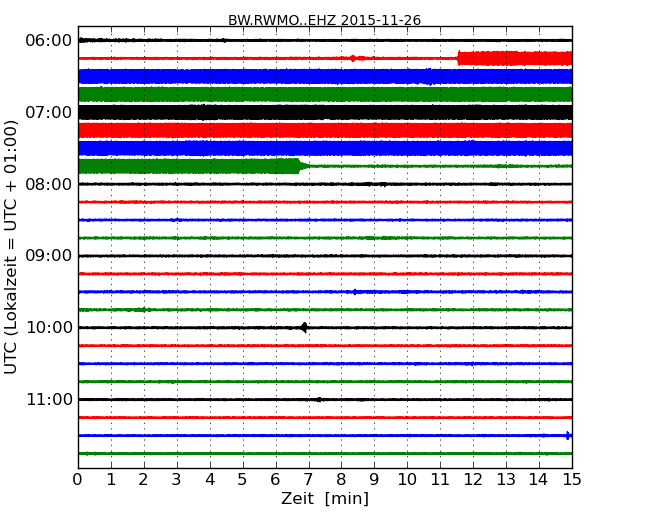Click the x-axis tick label 8
The image size is (650, 520).
tap(342, 480)
